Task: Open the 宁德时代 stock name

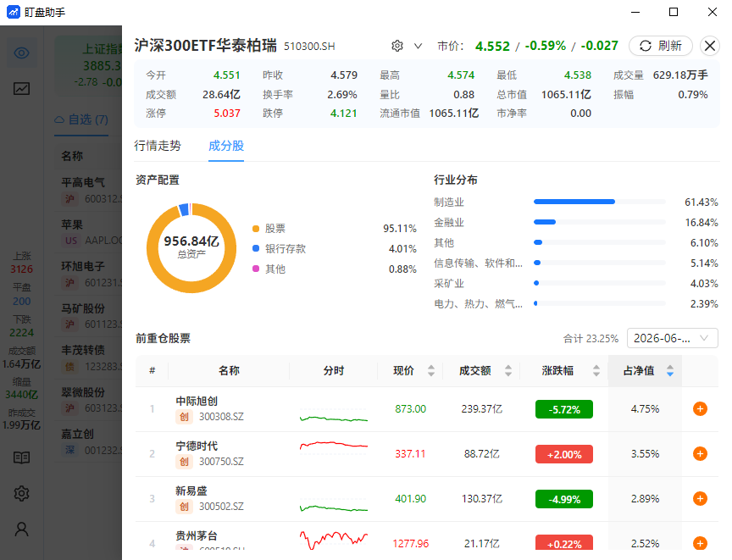Action: (197, 446)
